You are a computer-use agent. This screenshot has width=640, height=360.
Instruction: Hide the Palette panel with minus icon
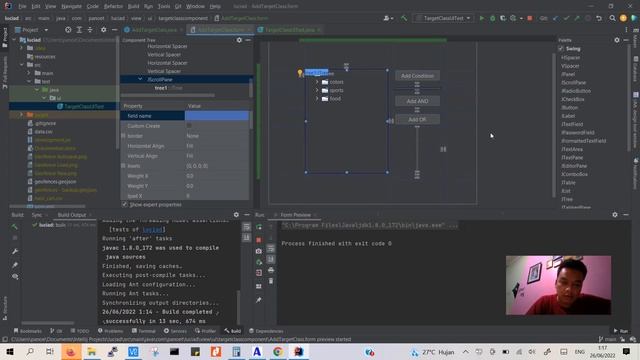tap(627, 40)
